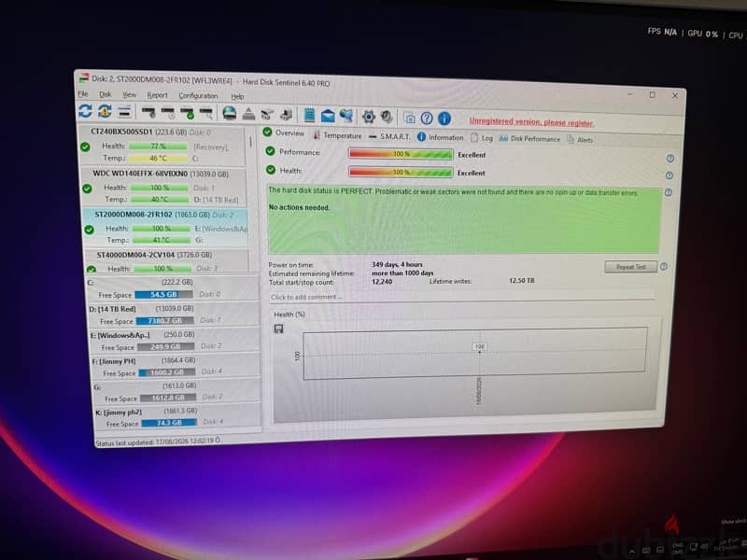Click the Repeat Test button
This screenshot has height=560, width=747.
631,267
